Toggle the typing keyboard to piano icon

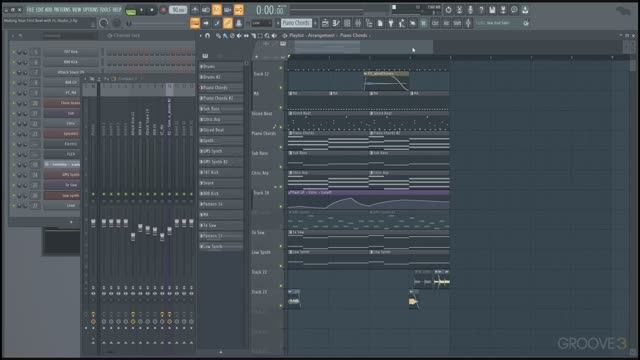coord(195,23)
